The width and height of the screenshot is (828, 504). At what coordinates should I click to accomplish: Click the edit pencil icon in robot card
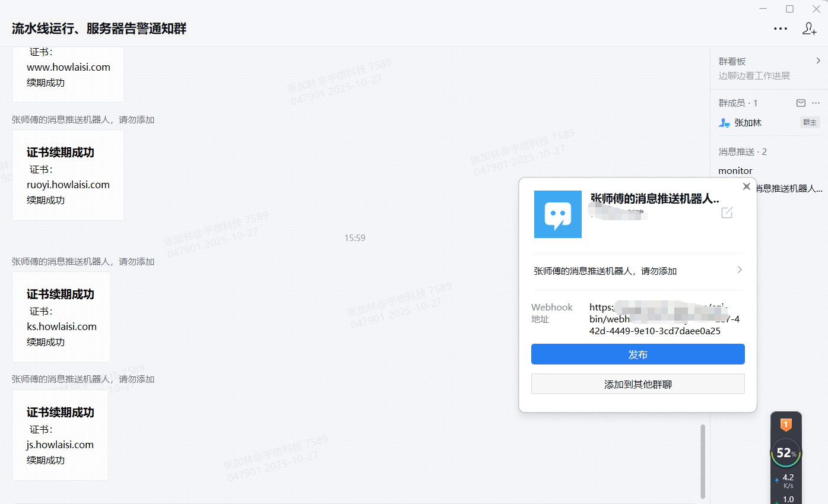click(x=727, y=213)
